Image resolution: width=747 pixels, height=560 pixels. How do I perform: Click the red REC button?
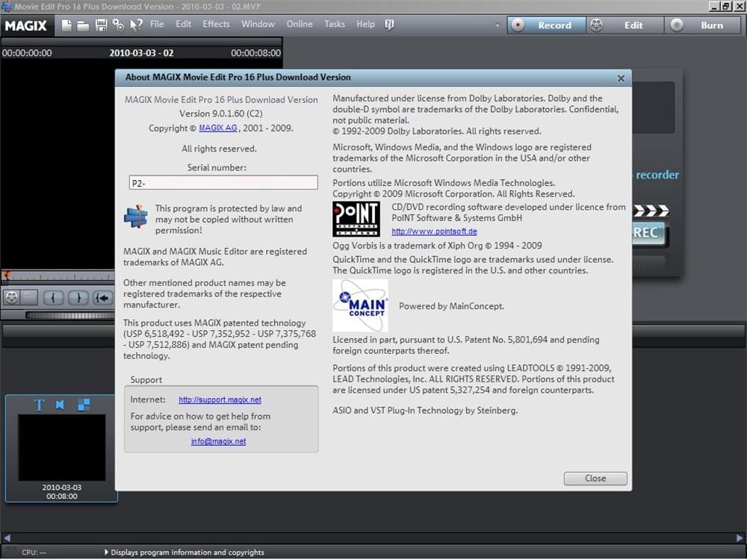pyautogui.click(x=647, y=233)
